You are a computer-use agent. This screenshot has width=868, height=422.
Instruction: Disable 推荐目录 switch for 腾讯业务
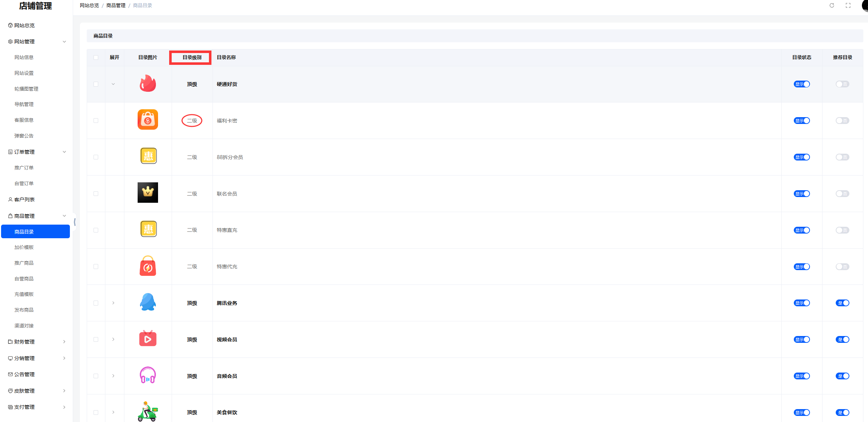click(843, 303)
